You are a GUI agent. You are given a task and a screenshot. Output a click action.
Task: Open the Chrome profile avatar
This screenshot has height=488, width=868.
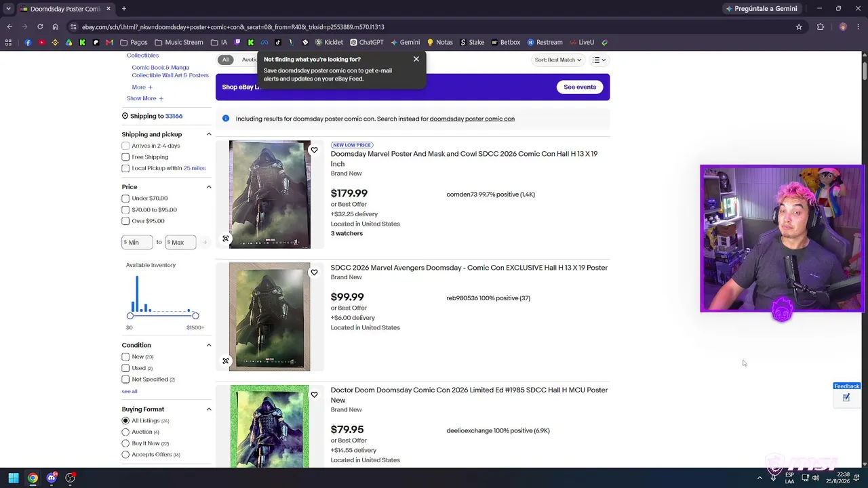click(x=843, y=26)
